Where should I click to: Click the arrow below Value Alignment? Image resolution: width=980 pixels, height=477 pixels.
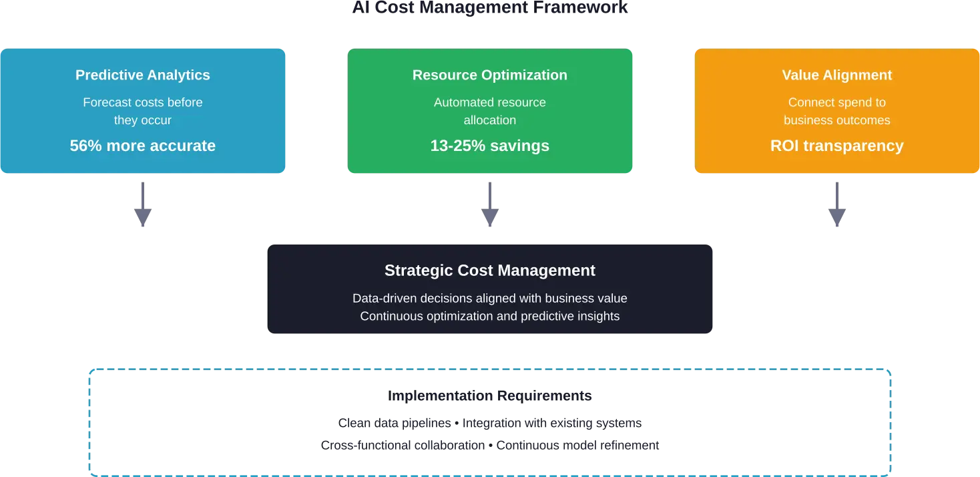coord(836,206)
